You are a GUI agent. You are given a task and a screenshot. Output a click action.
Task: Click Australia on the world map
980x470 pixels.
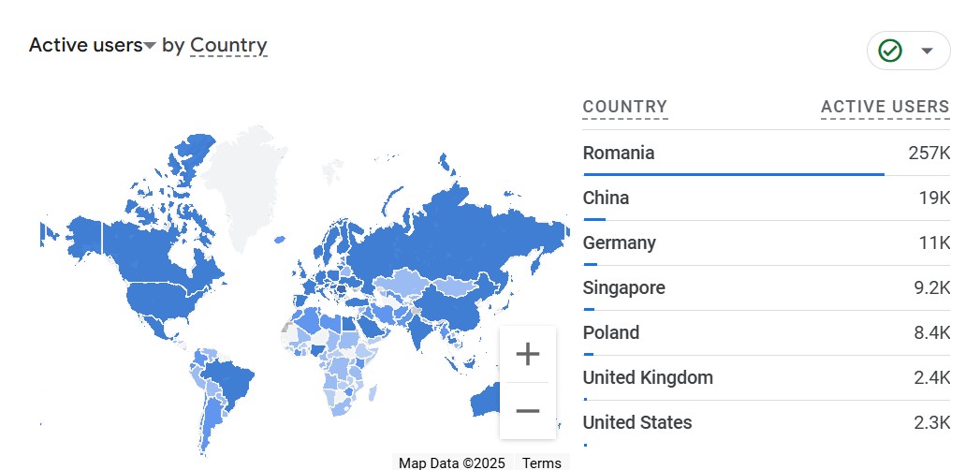(x=486, y=400)
